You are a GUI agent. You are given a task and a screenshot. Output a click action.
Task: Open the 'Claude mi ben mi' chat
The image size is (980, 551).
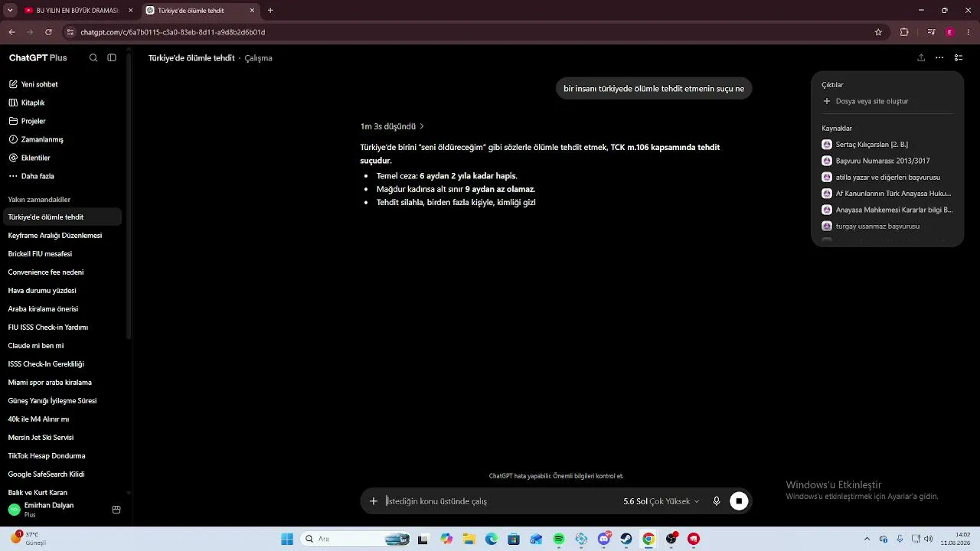[61, 346]
